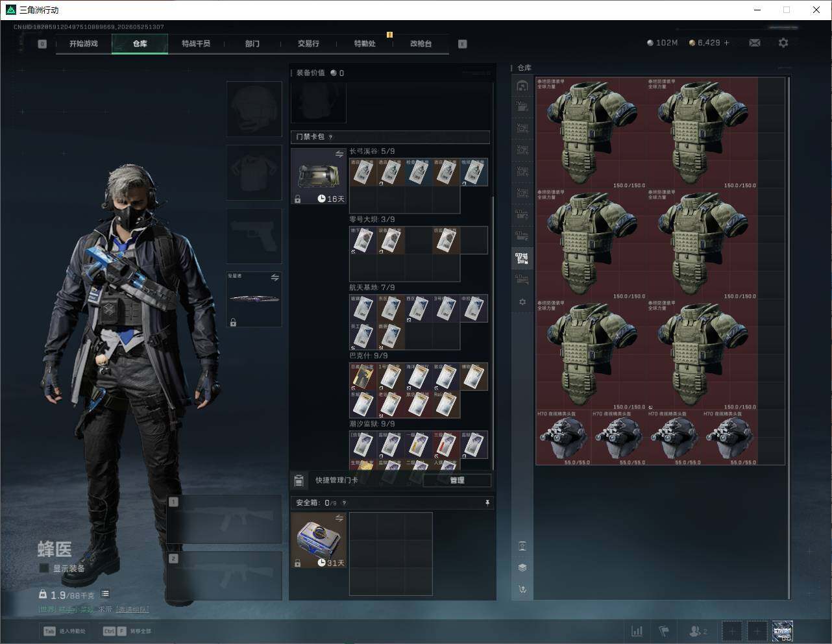Click the melee weapon slot item
The image size is (832, 644).
(254, 299)
